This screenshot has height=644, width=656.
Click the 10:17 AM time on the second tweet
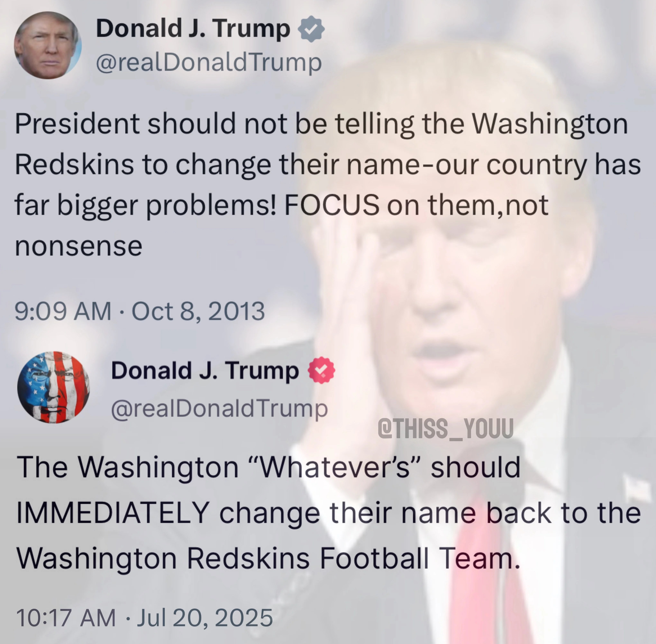pyautogui.click(x=66, y=618)
